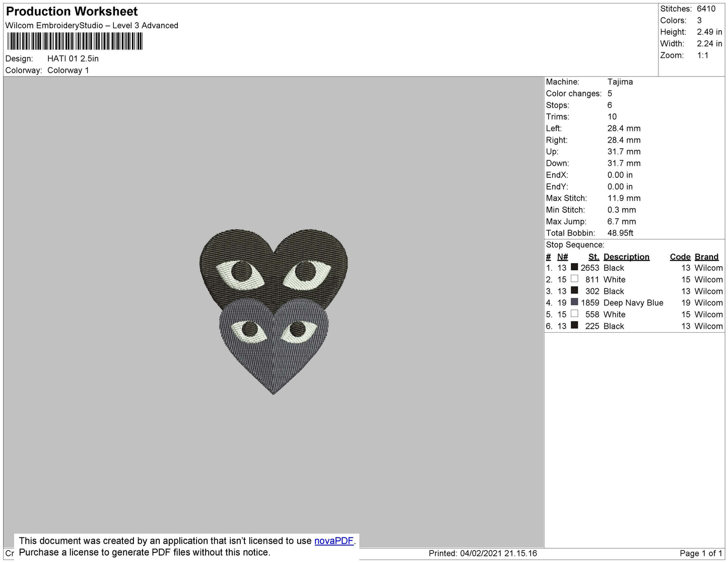This screenshot has width=728, height=563.
Task: Click stitch count 558 in row 5
Action: point(592,314)
